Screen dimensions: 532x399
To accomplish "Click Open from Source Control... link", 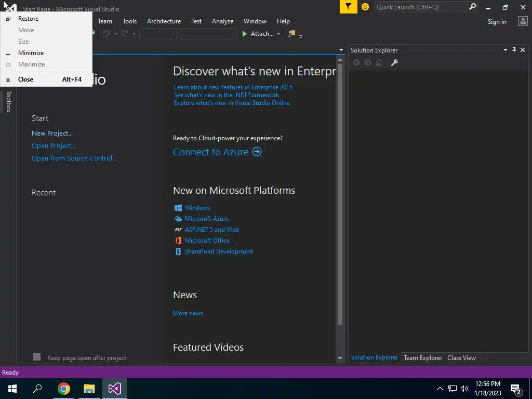I will 74,158.
